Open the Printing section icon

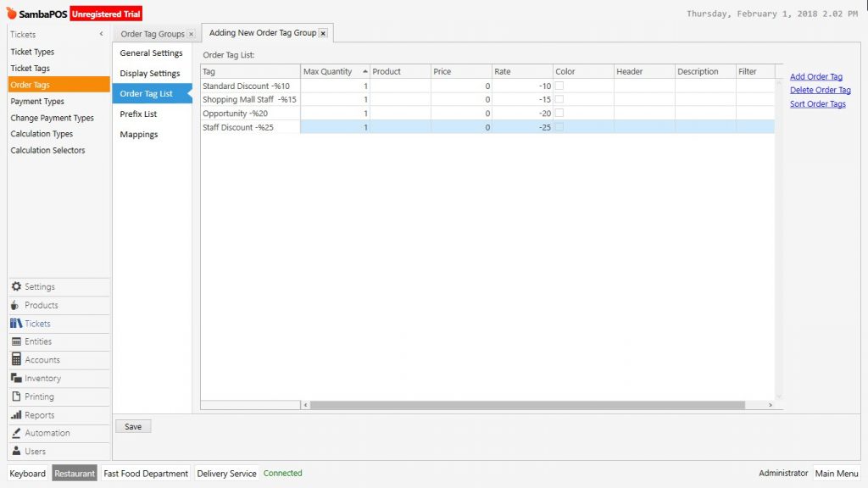point(16,396)
